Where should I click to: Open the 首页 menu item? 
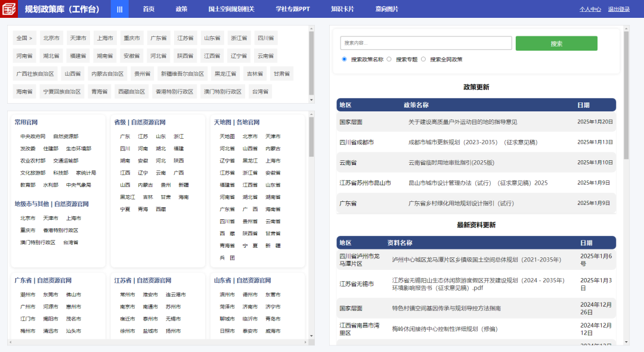coord(148,9)
